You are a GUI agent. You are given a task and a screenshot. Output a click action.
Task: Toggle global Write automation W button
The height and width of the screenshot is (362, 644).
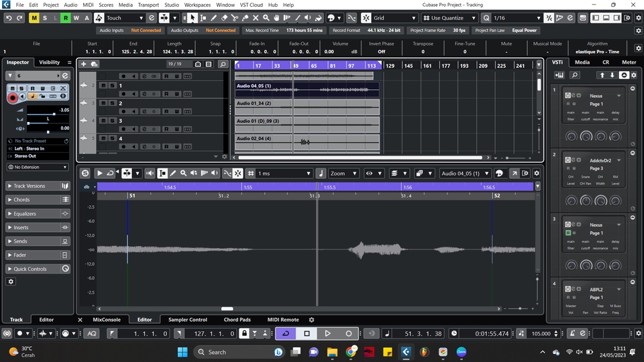76,18
